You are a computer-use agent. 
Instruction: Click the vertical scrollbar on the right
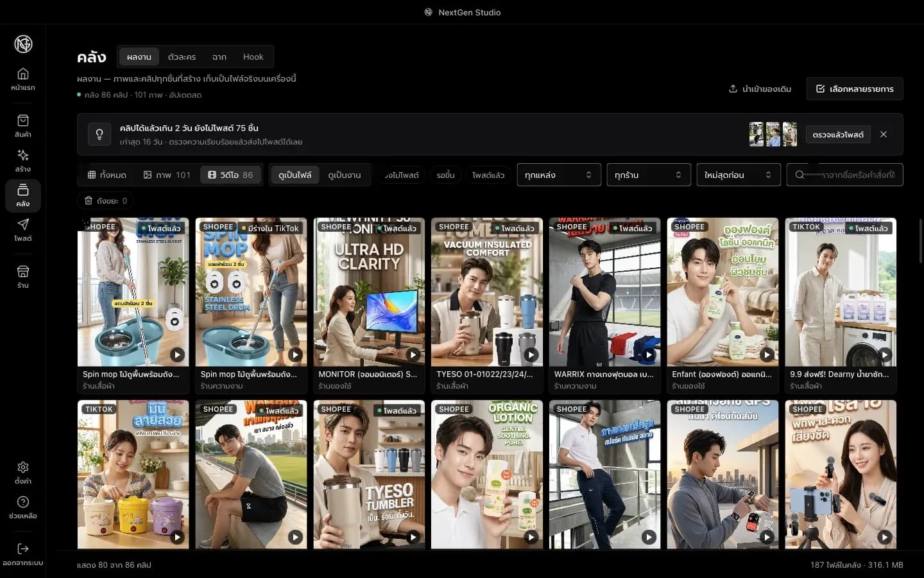tap(920, 241)
